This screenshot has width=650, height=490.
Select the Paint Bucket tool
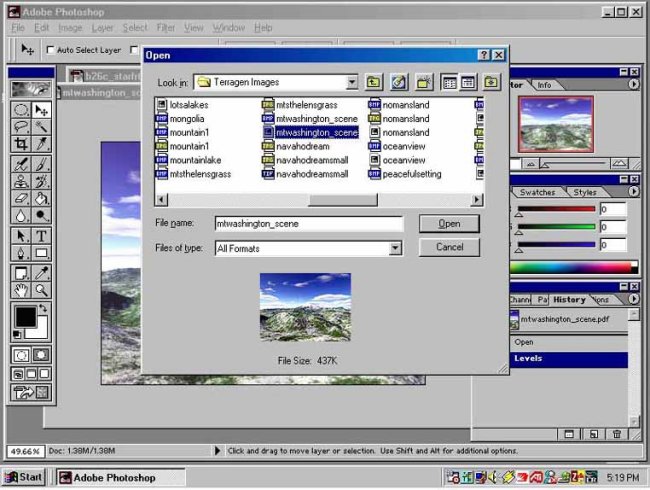(x=41, y=198)
